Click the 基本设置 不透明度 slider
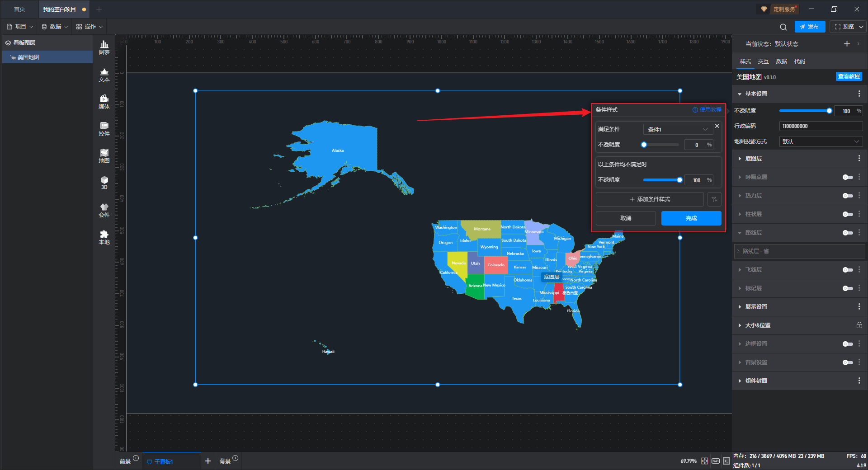This screenshot has height=470, width=868. click(805, 111)
